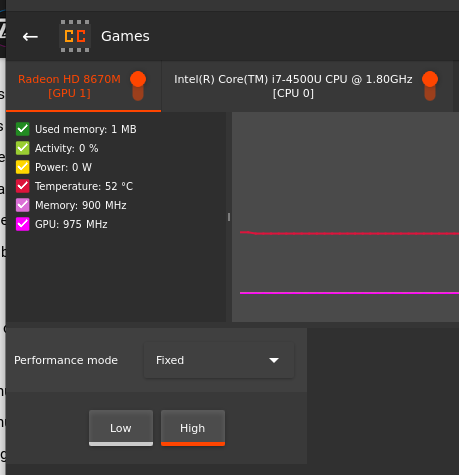Click the splitter handle beside the graph
The image size is (459, 475).
tap(229, 217)
